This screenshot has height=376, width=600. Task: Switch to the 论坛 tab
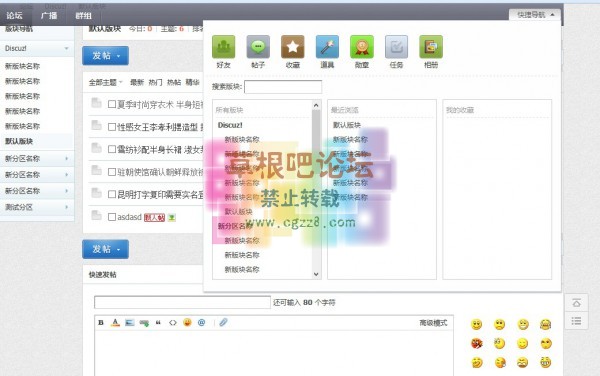point(14,15)
